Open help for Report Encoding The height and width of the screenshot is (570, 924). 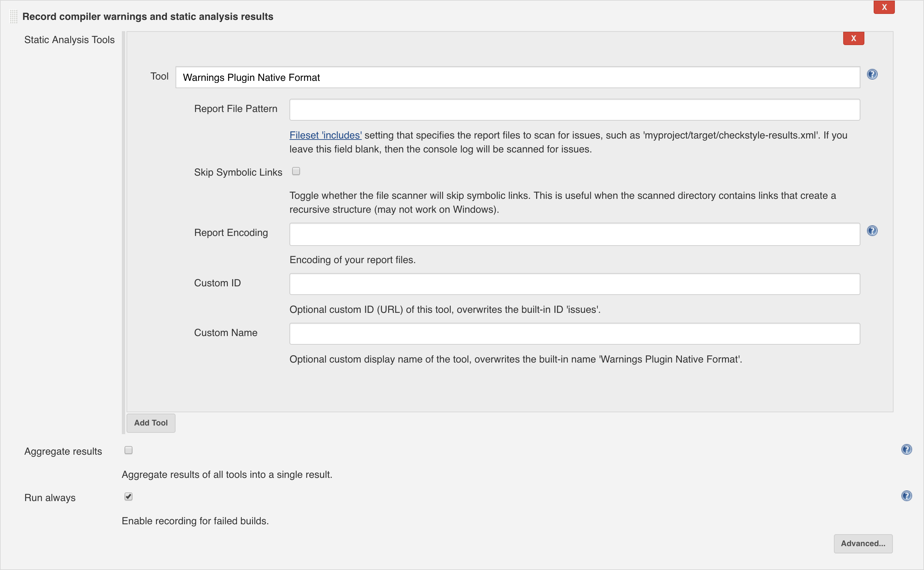(x=872, y=231)
